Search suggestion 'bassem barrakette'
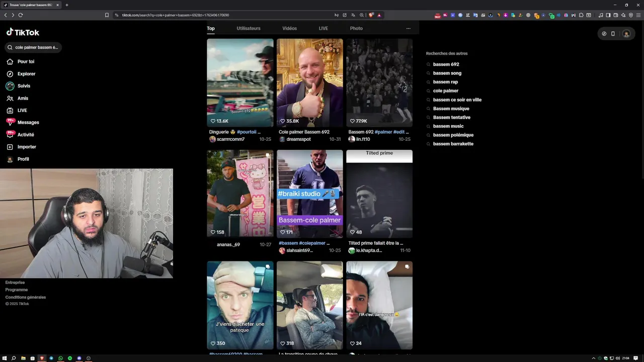Viewport: 644px width, 362px height. (x=453, y=144)
